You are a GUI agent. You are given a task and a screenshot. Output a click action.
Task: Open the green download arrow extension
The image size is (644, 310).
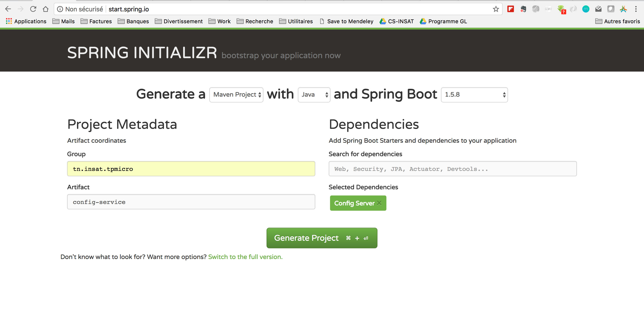pyautogui.click(x=561, y=9)
